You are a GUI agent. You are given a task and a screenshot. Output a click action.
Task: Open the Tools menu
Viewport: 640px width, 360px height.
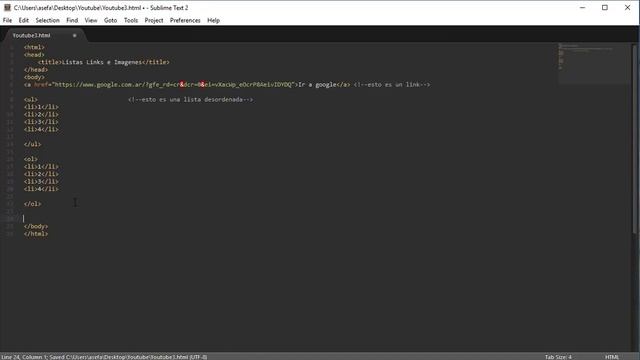click(131, 20)
